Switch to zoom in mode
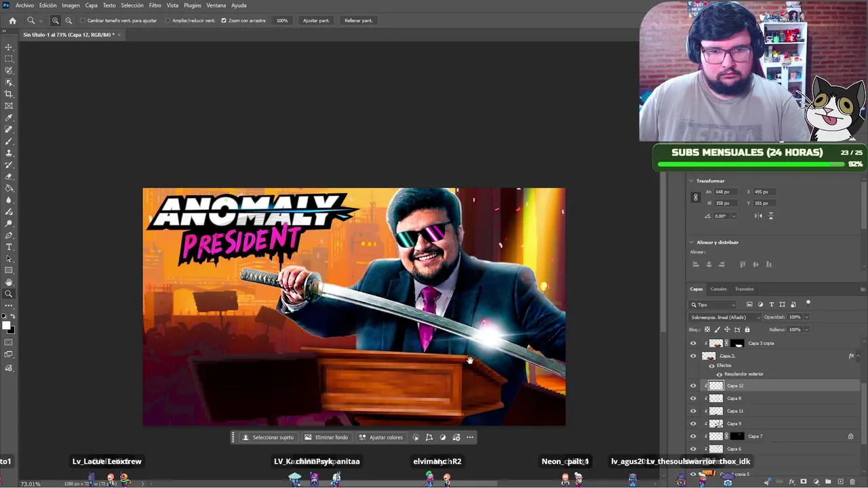This screenshot has width=868, height=488. coord(56,21)
